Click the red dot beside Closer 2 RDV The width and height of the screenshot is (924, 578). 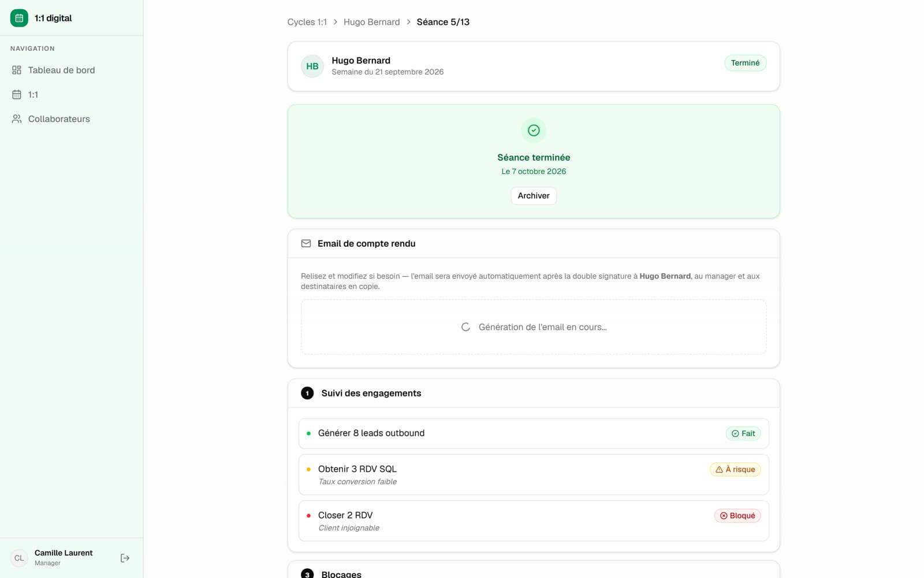(308, 516)
